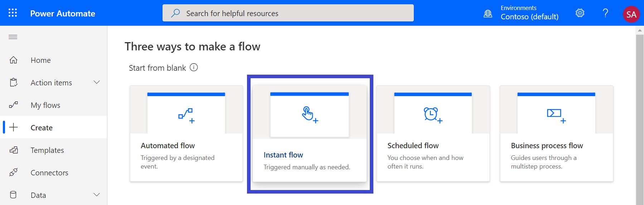
Task: Choose the Automated flow card
Action: (186, 134)
